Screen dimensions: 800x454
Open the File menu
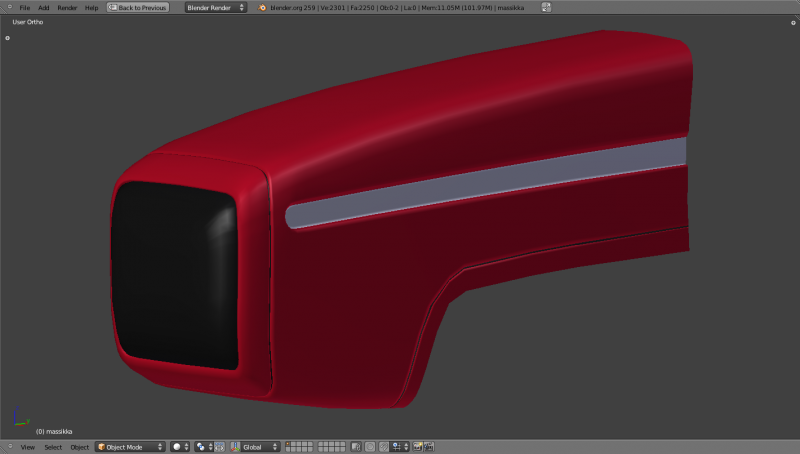[25, 7]
